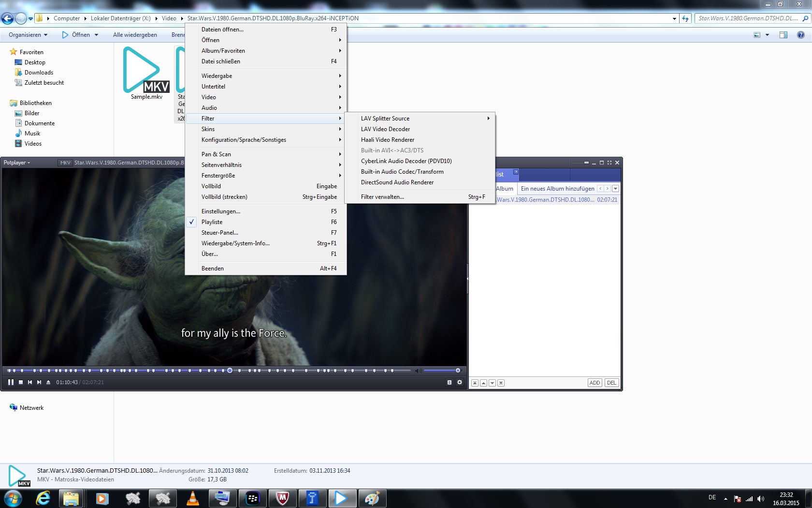Pause the video in Potplayer
The image size is (812, 508).
tap(11, 382)
